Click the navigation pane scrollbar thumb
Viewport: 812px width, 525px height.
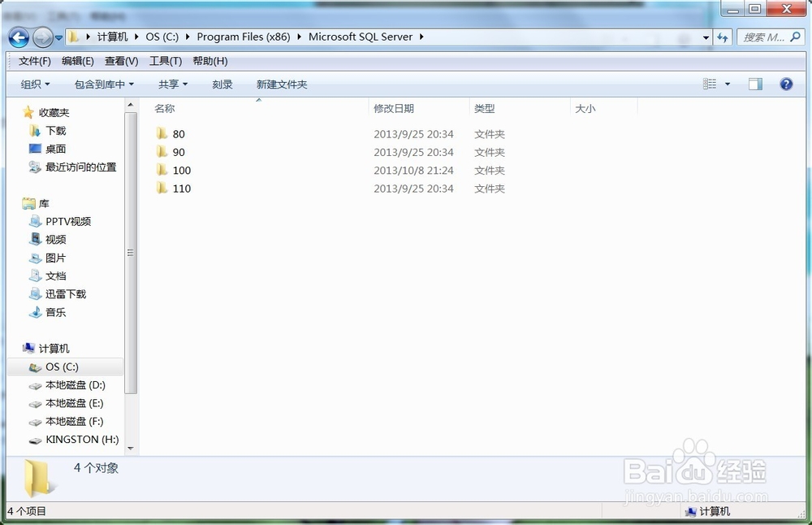(x=131, y=253)
